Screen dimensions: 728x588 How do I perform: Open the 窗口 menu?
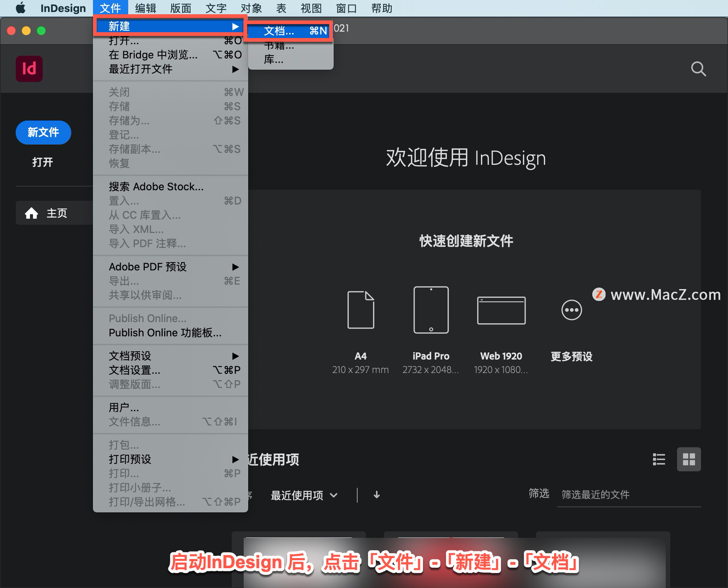tap(346, 8)
